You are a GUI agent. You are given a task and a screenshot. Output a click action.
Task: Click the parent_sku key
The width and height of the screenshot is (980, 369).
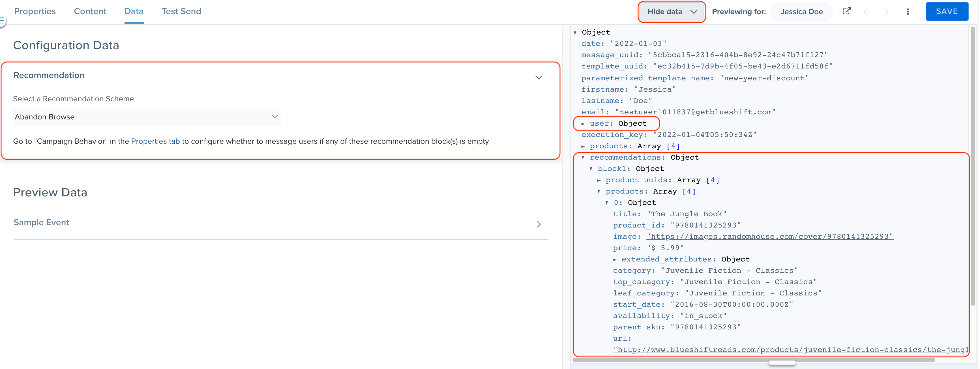pyautogui.click(x=638, y=327)
